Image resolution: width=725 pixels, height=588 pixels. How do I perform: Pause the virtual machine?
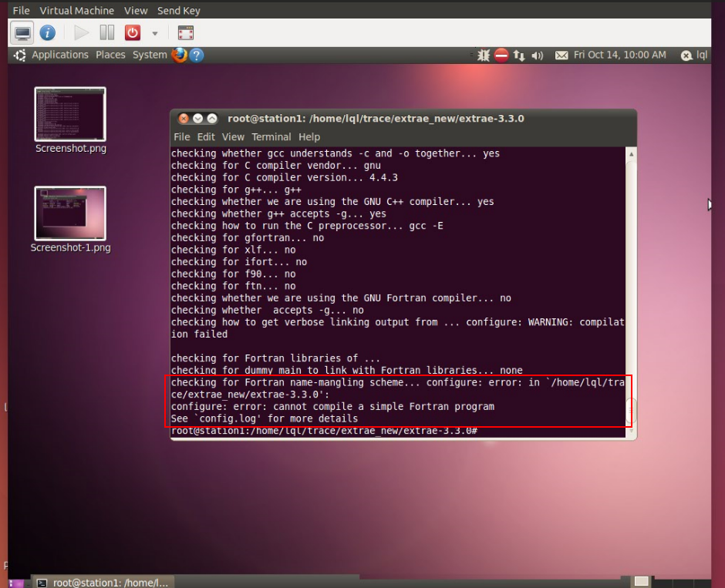(106, 33)
